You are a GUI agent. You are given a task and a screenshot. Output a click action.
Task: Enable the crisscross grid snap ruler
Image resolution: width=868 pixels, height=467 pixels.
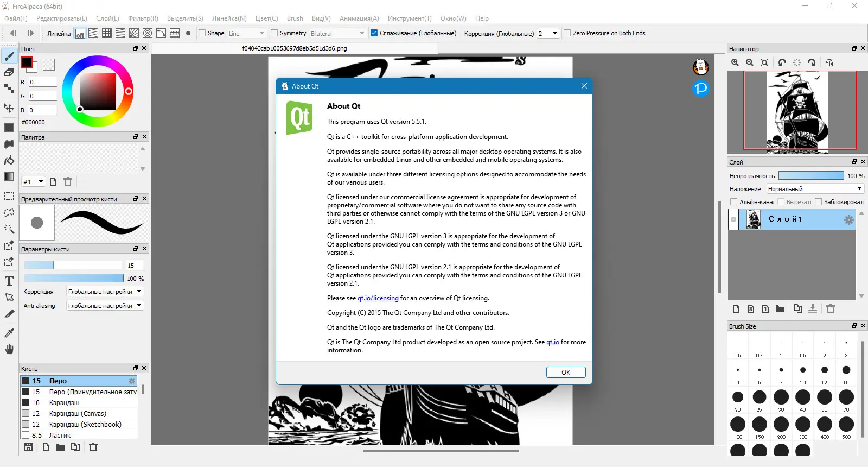(x=107, y=33)
